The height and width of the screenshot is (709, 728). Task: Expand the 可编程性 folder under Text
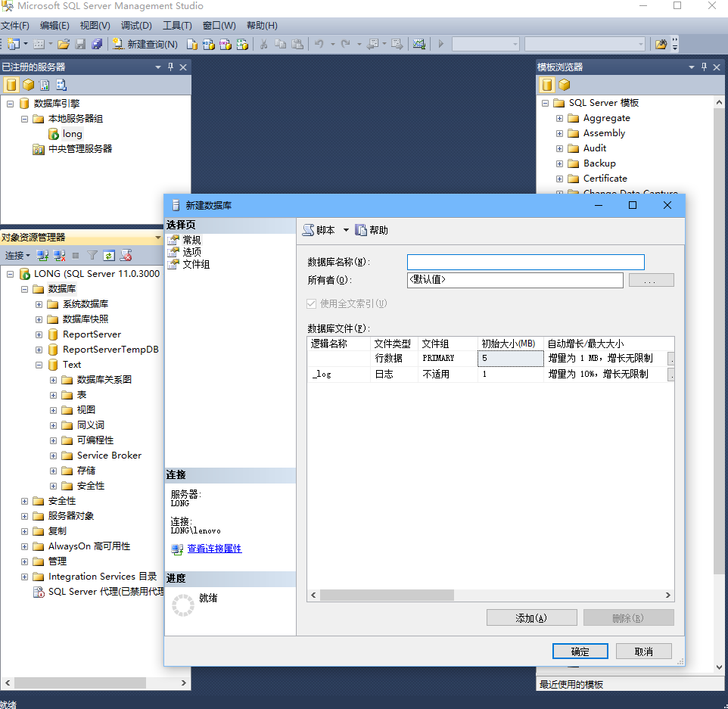click(x=54, y=440)
